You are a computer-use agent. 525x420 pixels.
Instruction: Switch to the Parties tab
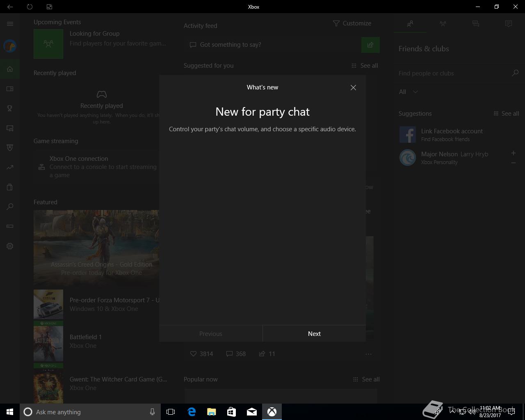pyautogui.click(x=443, y=24)
